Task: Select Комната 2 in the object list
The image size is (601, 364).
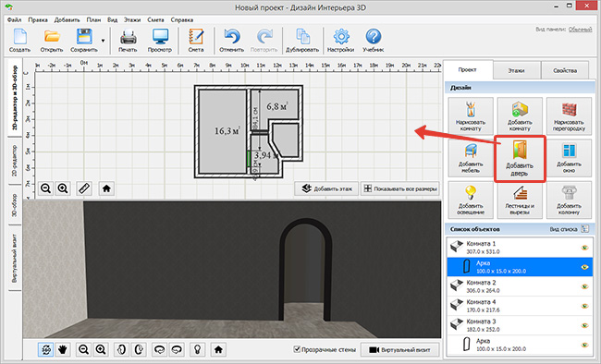Action: tap(520, 286)
